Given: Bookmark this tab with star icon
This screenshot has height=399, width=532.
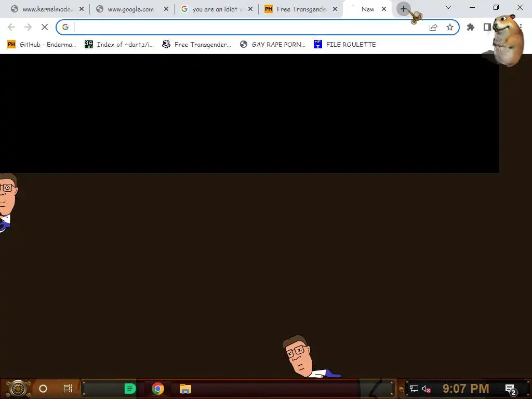Looking at the screenshot, I should [450, 27].
